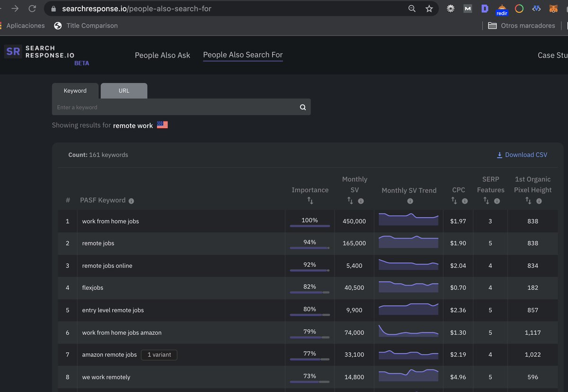Open People Also Ask page

[x=162, y=55]
